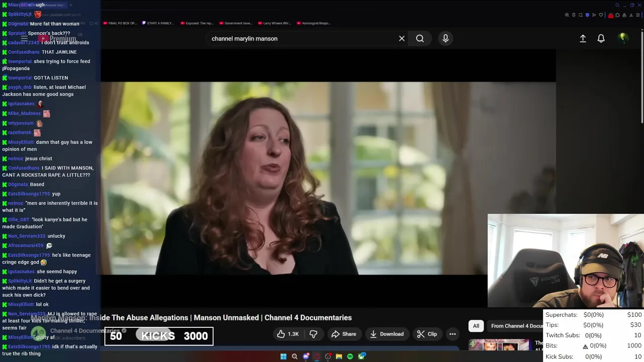This screenshot has height=362, width=644.
Task: Click the browser zoom magnifier toolbar icon
Action: [567, 15]
